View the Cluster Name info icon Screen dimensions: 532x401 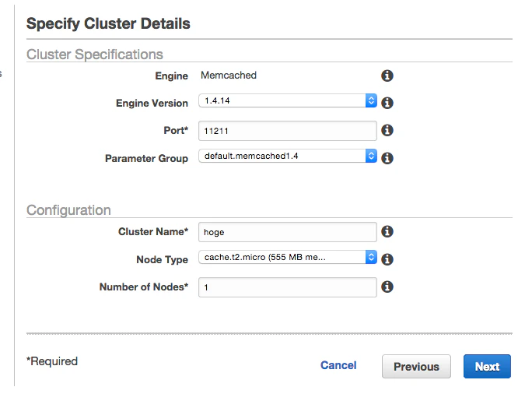click(x=387, y=231)
